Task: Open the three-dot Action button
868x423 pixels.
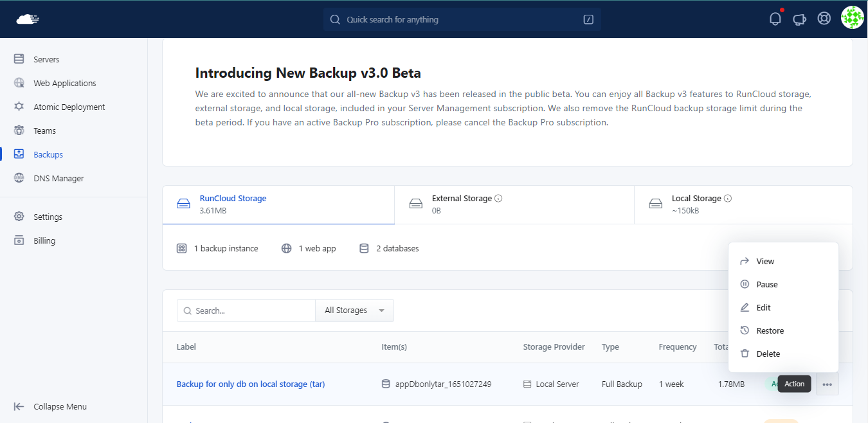Action: coord(827,384)
